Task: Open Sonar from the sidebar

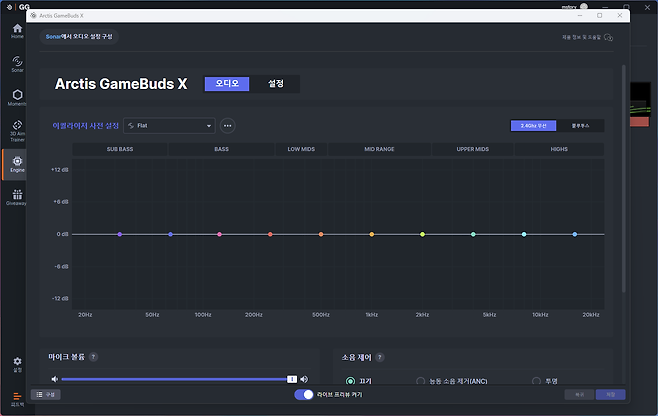Action: (x=17, y=64)
